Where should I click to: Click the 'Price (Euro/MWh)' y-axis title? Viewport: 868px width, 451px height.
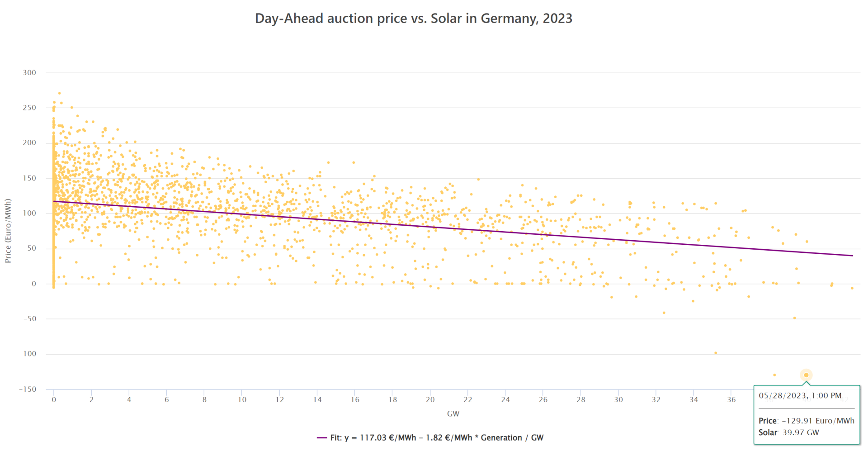pos(8,231)
